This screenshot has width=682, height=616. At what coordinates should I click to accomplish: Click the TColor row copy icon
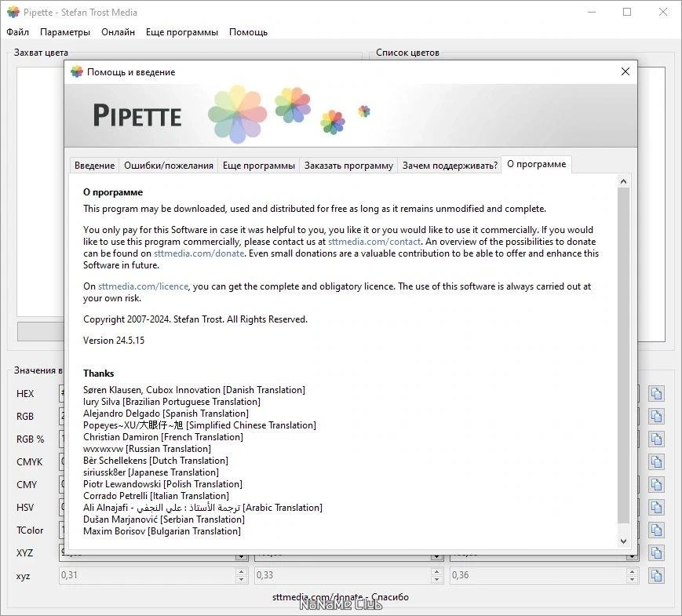656,530
